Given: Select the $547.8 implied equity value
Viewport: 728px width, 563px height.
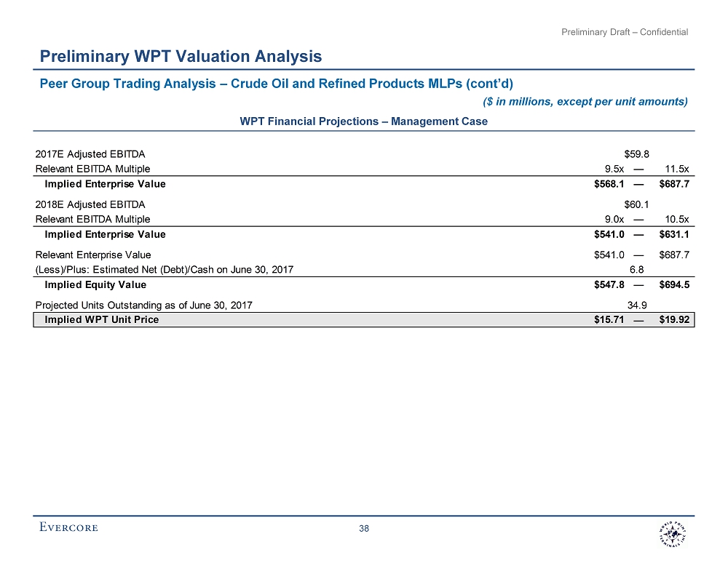Looking at the screenshot, I should (609, 285).
